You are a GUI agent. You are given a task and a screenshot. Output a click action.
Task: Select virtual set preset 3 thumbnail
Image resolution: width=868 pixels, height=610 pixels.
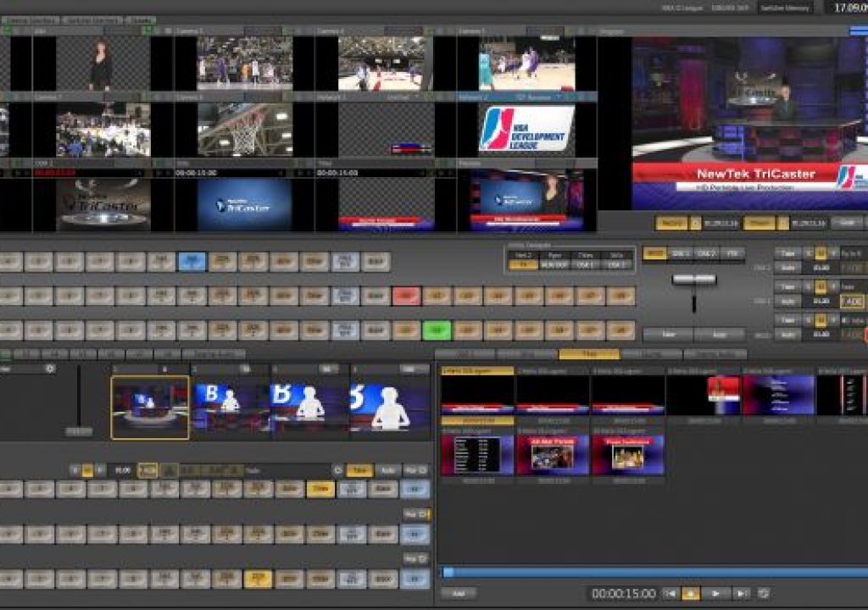coord(309,408)
